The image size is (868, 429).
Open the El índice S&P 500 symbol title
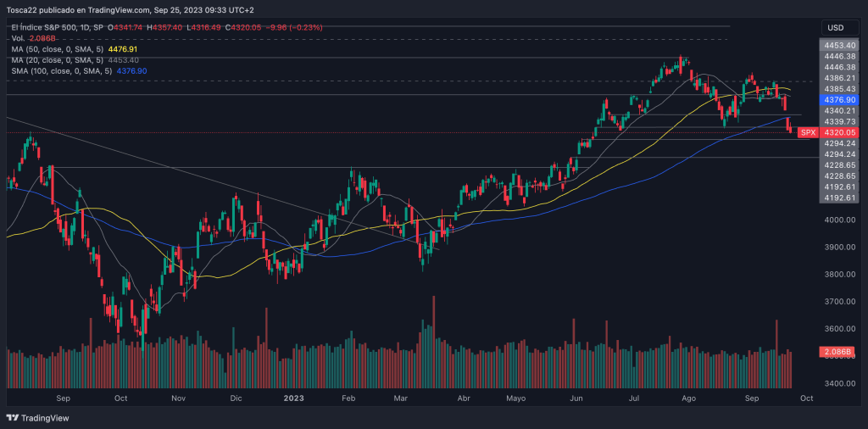(53, 29)
